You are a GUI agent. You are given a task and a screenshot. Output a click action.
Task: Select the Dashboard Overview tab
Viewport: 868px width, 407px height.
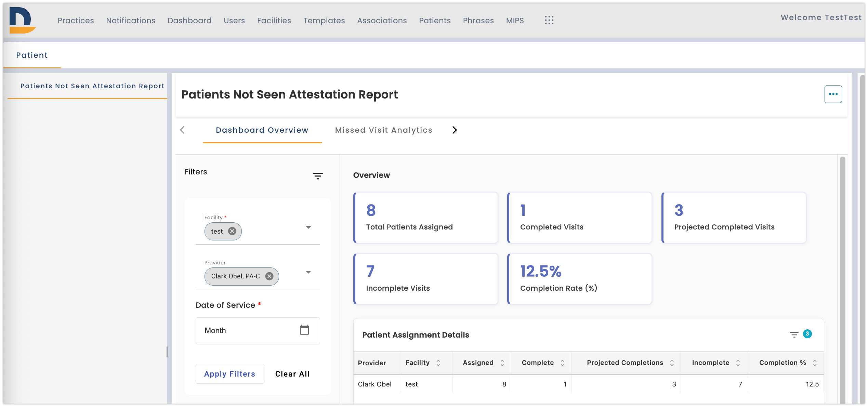click(x=262, y=130)
